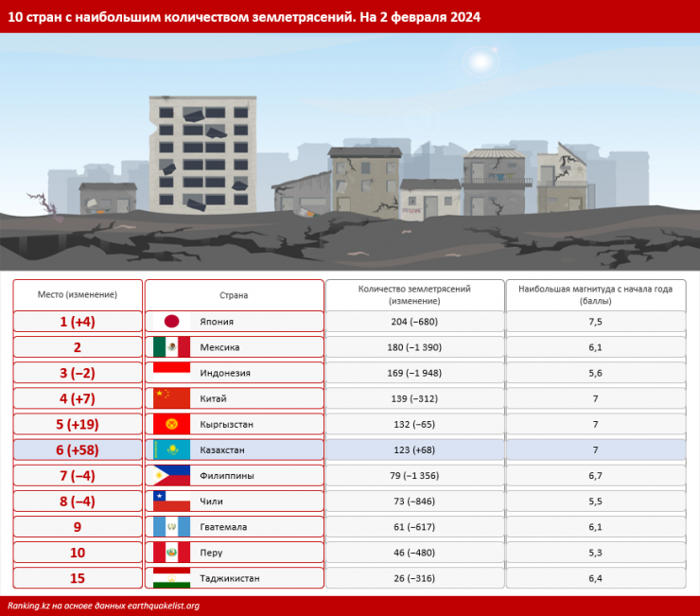The width and height of the screenshot is (700, 616).
Task: Click the Ranking.kz source text in footer
Action: coord(104,606)
